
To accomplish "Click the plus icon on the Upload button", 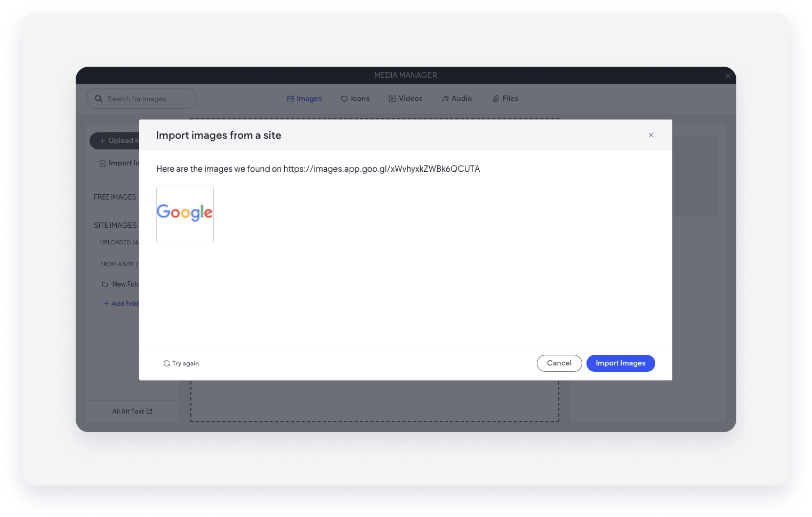I will point(102,141).
